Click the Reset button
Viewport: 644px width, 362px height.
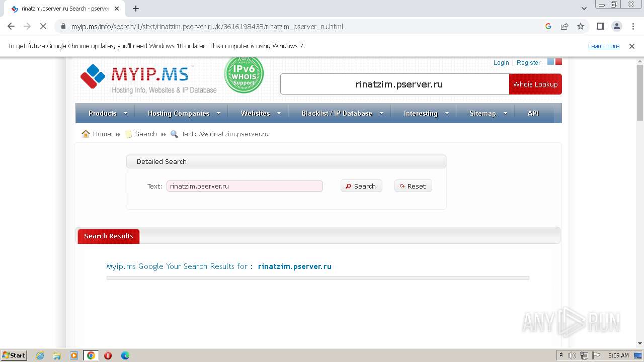pyautogui.click(x=413, y=186)
